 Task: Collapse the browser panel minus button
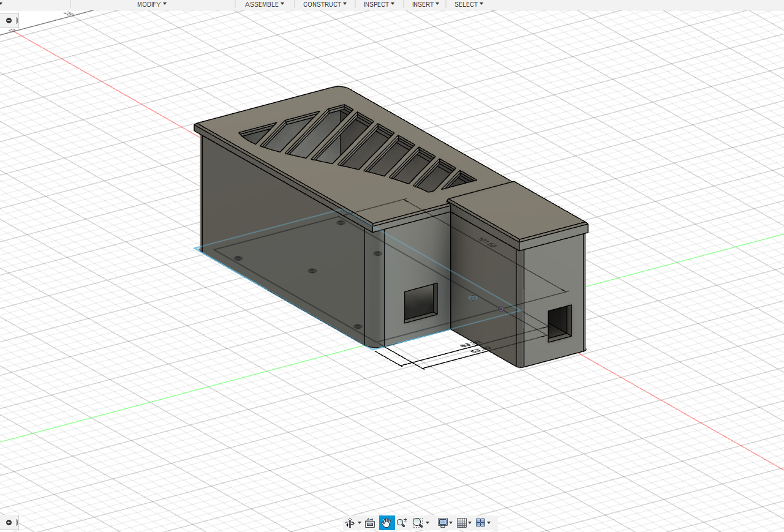[9, 21]
